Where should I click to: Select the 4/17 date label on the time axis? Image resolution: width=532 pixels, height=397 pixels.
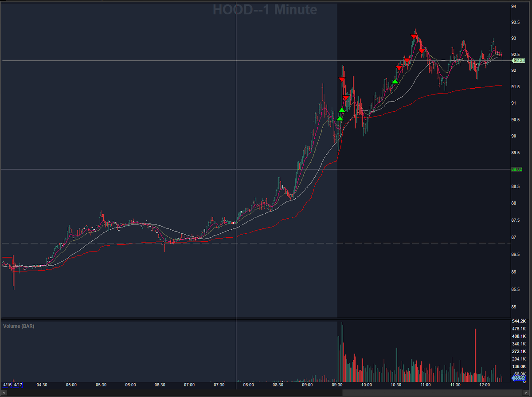pyautogui.click(x=18, y=385)
